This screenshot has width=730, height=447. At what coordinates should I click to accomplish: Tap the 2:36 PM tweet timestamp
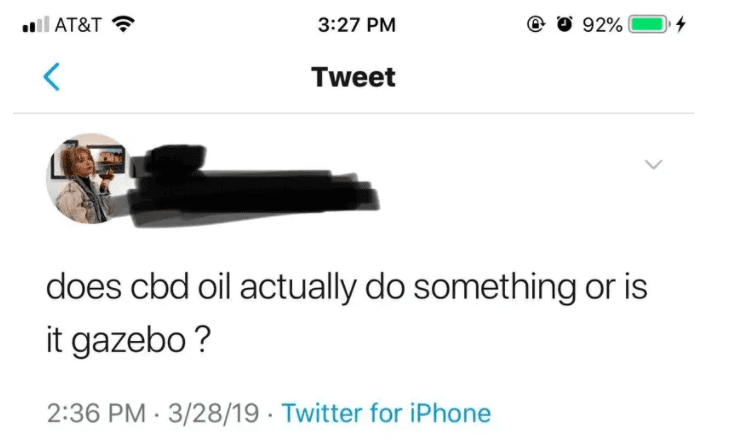click(96, 413)
